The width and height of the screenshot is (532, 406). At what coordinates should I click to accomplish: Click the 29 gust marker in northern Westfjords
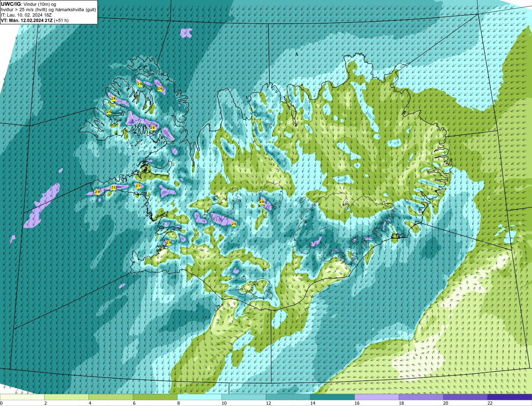tap(140, 84)
